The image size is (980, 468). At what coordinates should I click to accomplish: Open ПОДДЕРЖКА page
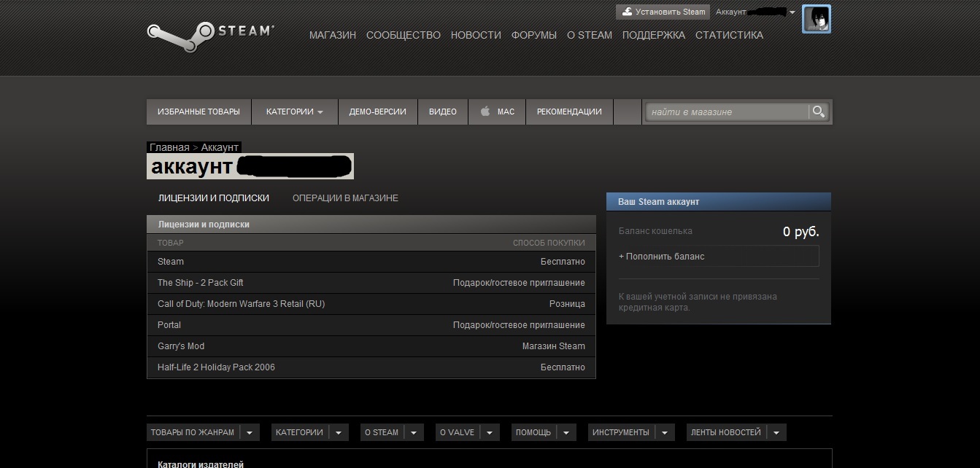pos(654,35)
